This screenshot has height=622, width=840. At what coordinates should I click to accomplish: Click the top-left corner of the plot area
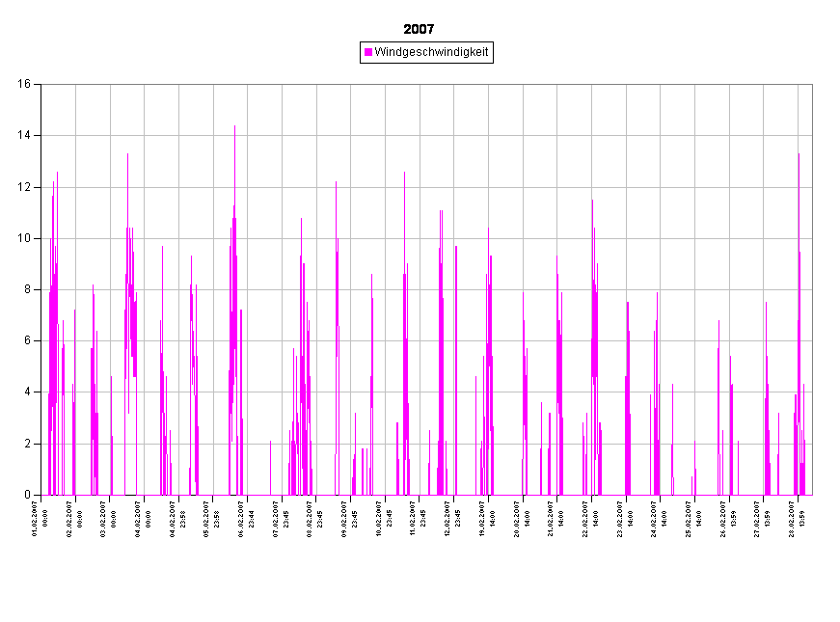coord(41,84)
